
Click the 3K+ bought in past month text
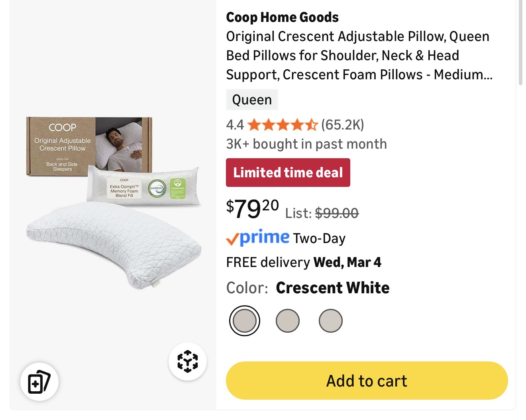[306, 144]
